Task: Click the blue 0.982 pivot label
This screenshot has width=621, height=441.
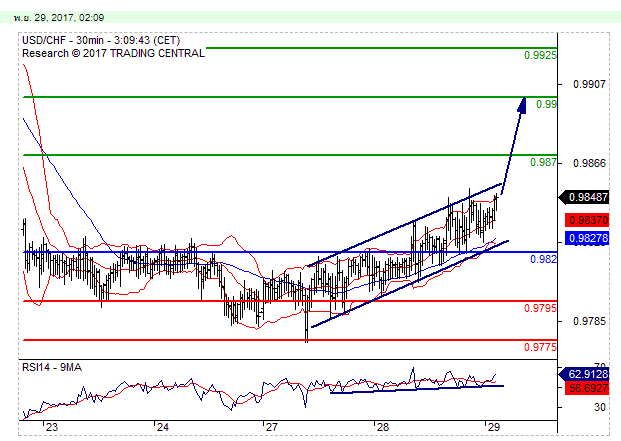Action: pos(543,259)
